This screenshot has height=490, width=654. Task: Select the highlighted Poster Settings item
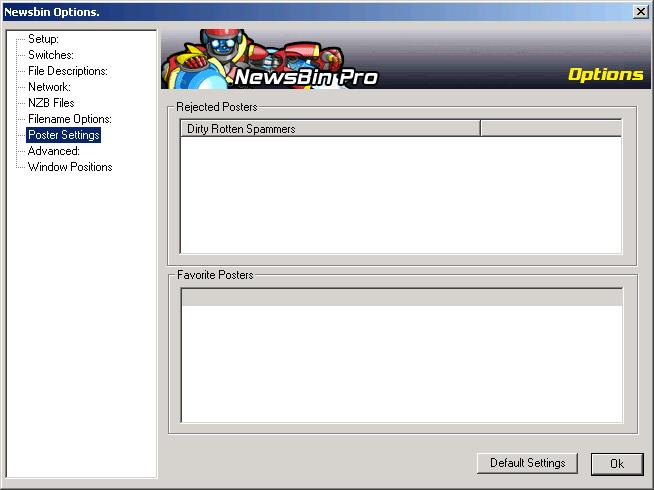tap(64, 135)
